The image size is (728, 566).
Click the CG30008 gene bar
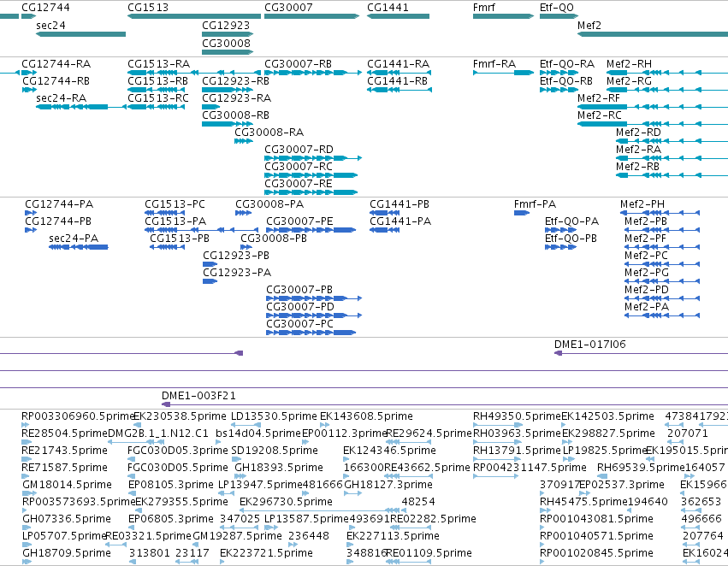pos(228,52)
